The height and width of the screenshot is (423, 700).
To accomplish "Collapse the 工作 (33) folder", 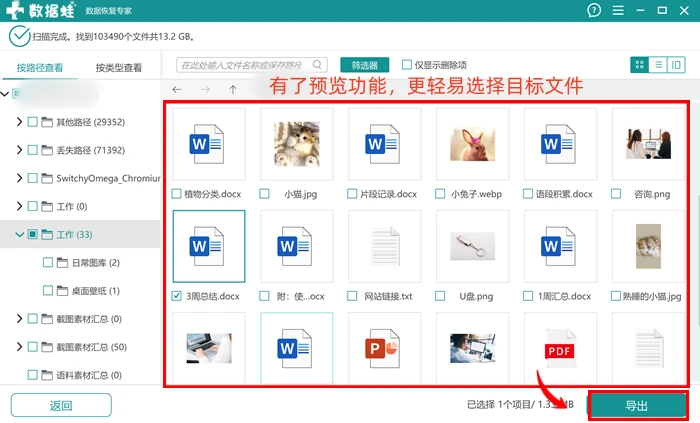I will coord(19,234).
